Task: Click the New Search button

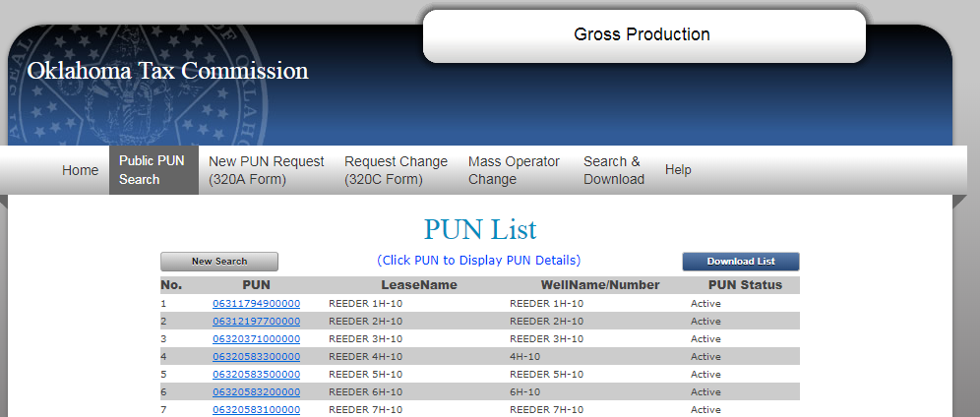Action: click(x=219, y=262)
